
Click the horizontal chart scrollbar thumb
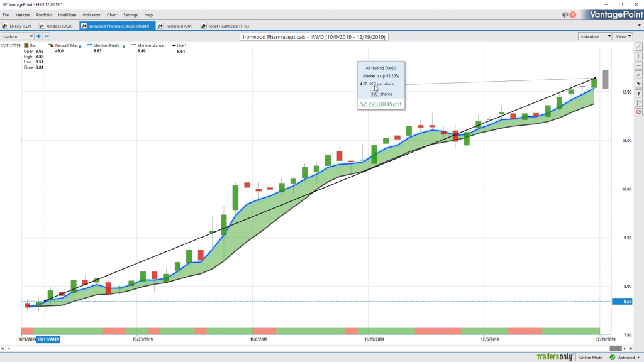(x=615, y=348)
